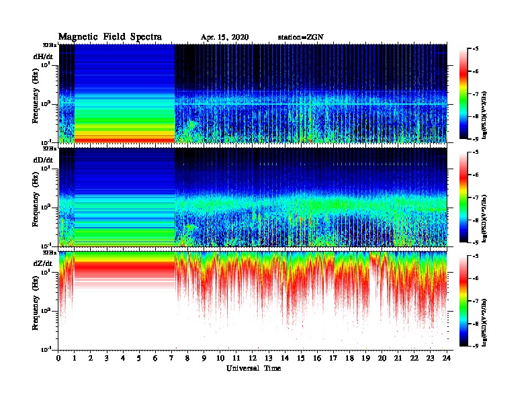Select the date text "Apr. 15, 2020"

(x=224, y=38)
